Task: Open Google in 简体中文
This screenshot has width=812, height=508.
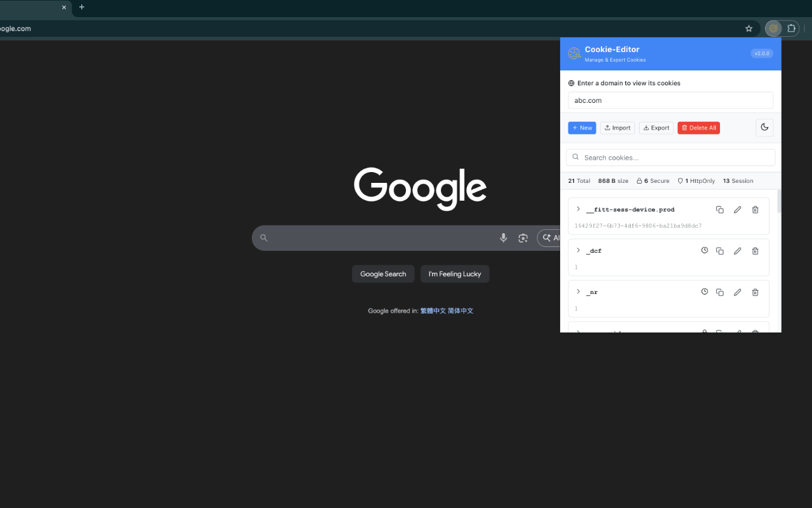Action: pos(460,311)
